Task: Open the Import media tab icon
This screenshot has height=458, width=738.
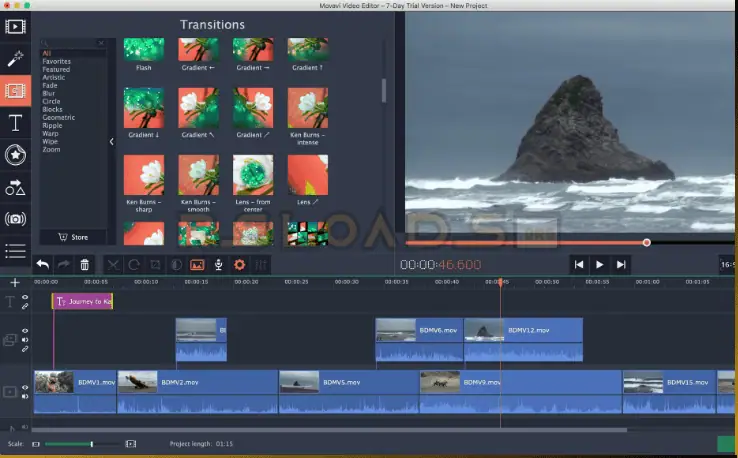Action: pyautogui.click(x=15, y=27)
